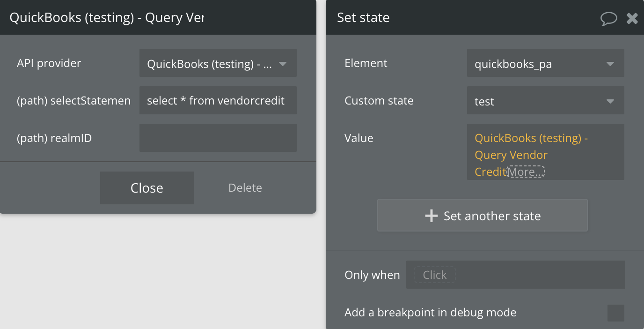Viewport: 644px width, 329px height.
Task: Click the API provider label
Action: tap(49, 63)
